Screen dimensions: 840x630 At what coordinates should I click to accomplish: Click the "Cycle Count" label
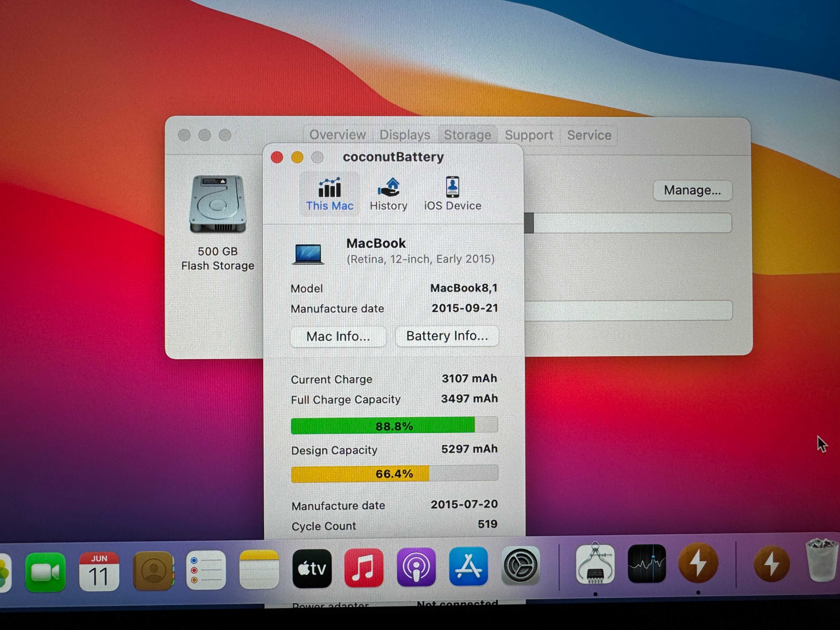[324, 526]
